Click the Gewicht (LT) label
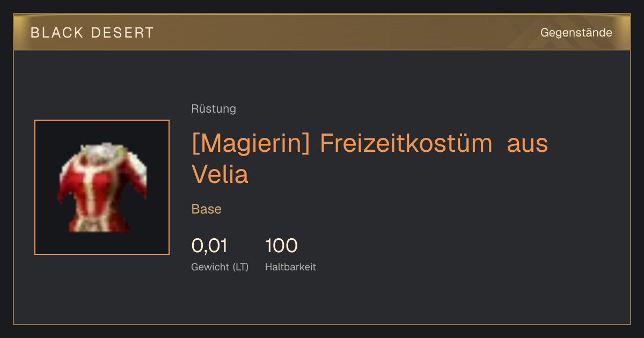644x338 pixels. pos(220,267)
